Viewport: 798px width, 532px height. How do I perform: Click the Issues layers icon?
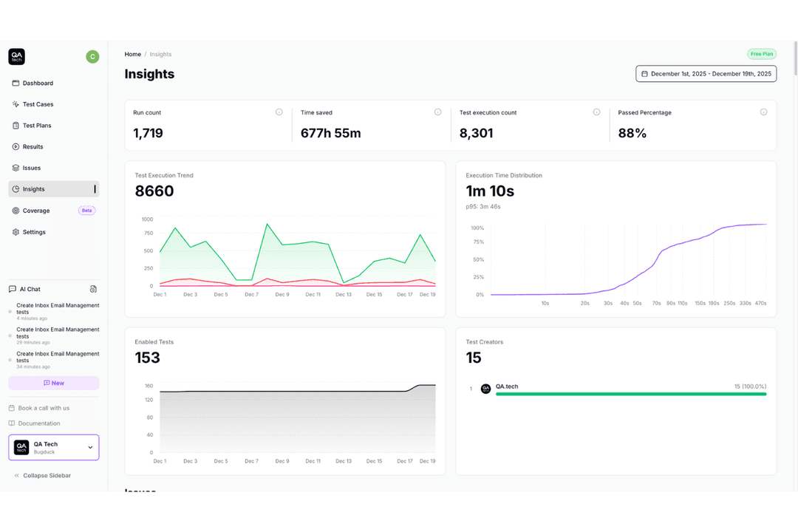click(16, 168)
